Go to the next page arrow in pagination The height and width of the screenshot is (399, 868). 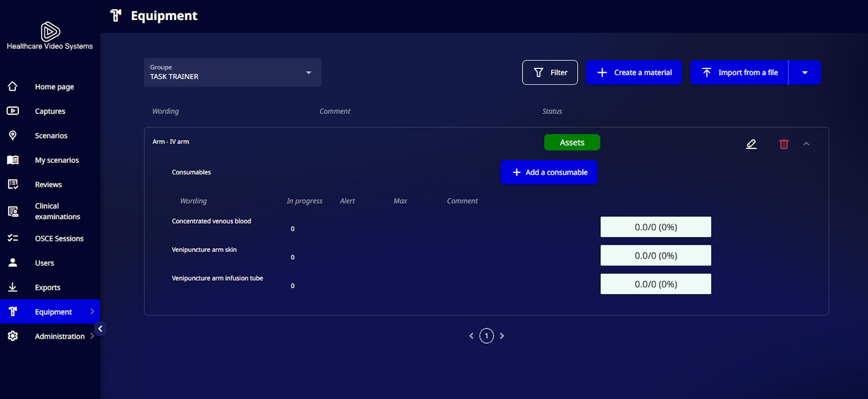tap(502, 336)
